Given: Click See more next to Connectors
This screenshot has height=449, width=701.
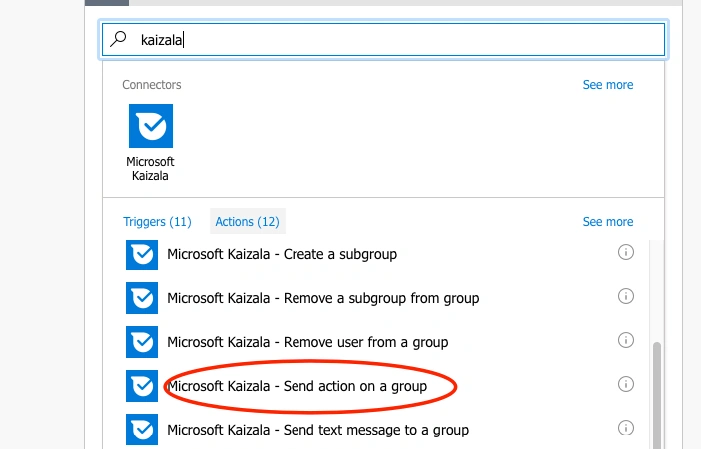Looking at the screenshot, I should [608, 85].
